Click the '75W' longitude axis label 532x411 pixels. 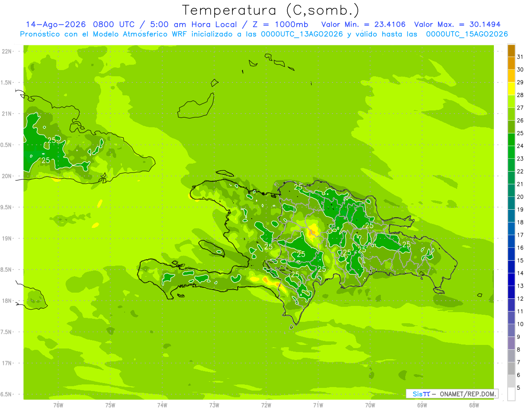(x=110, y=405)
